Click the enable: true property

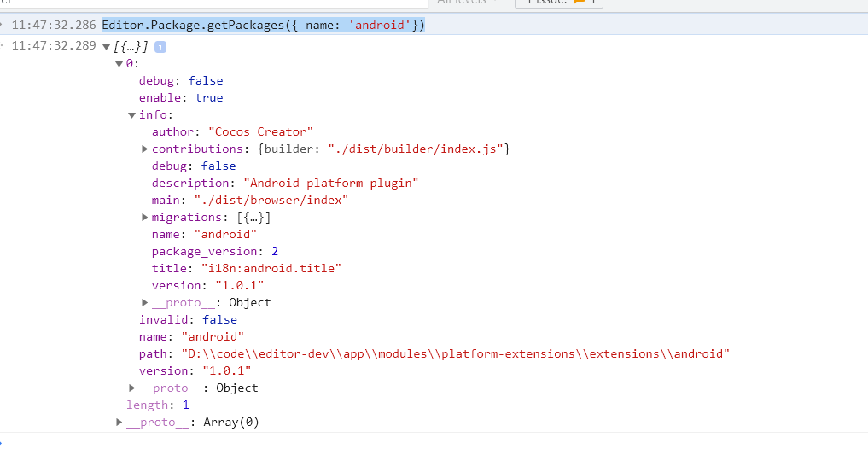pos(181,97)
